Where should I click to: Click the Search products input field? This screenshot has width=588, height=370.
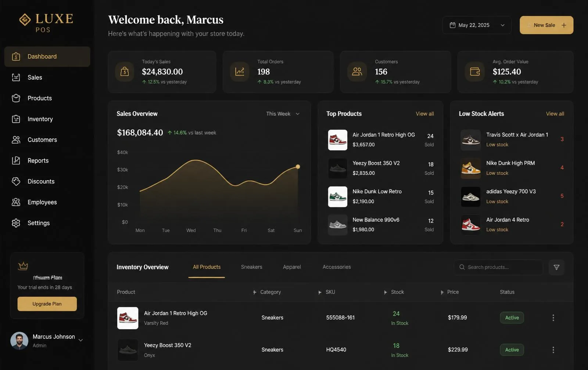click(498, 267)
